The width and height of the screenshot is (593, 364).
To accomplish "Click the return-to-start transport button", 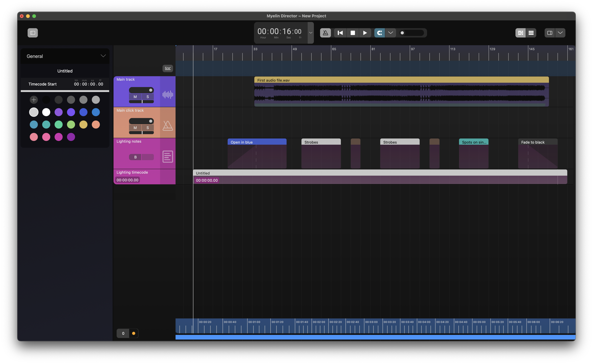I will (340, 33).
